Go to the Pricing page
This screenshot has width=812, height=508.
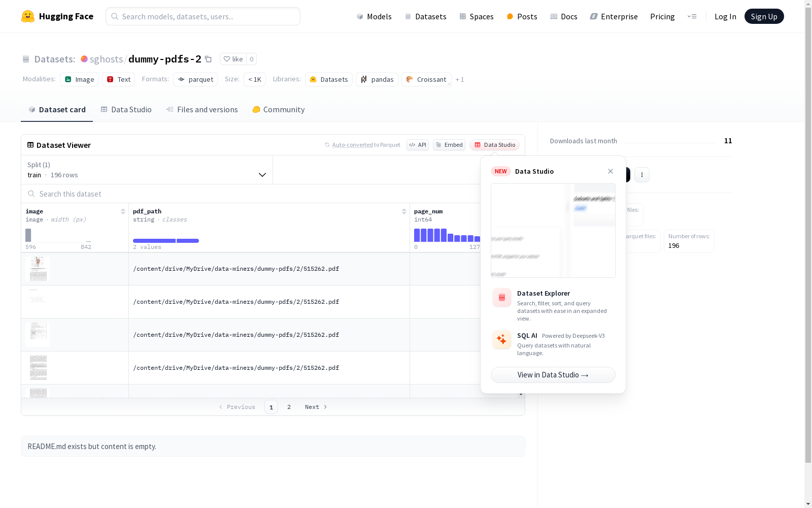pos(662,16)
